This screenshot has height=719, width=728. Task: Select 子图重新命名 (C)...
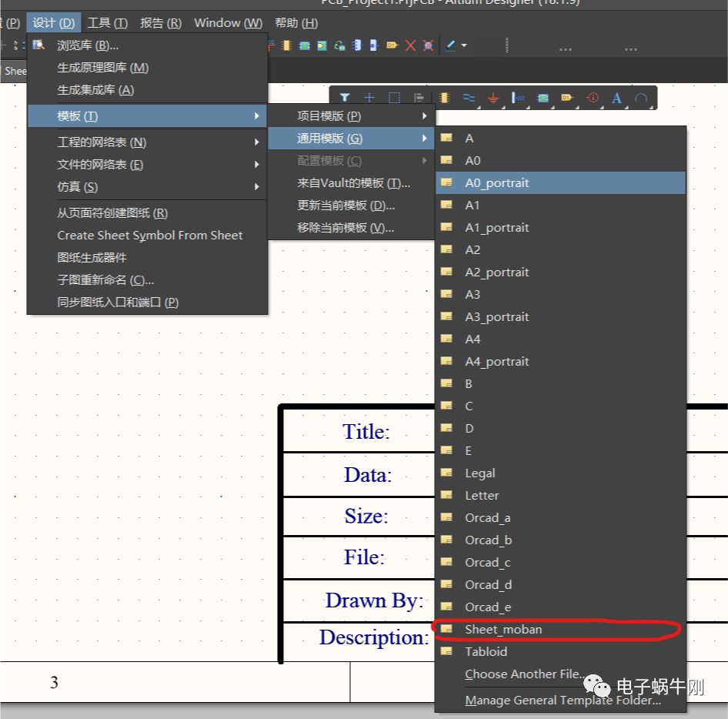click(x=148, y=280)
